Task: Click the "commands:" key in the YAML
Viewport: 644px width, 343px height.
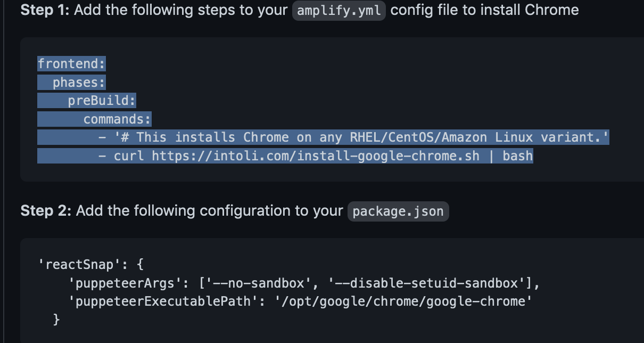Action: [x=117, y=119]
